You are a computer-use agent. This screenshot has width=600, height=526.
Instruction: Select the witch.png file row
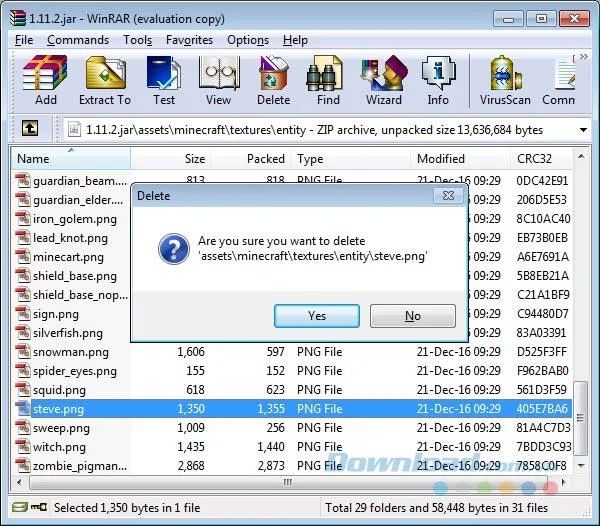tap(292, 447)
